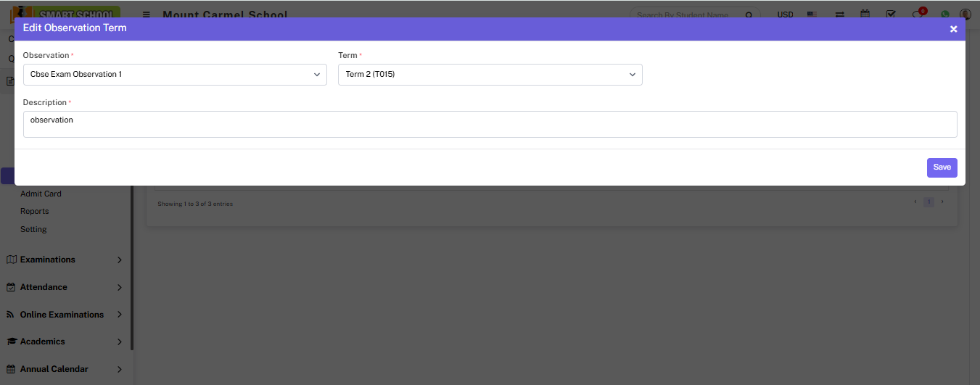Click the Academics graduation cap icon

11,341
